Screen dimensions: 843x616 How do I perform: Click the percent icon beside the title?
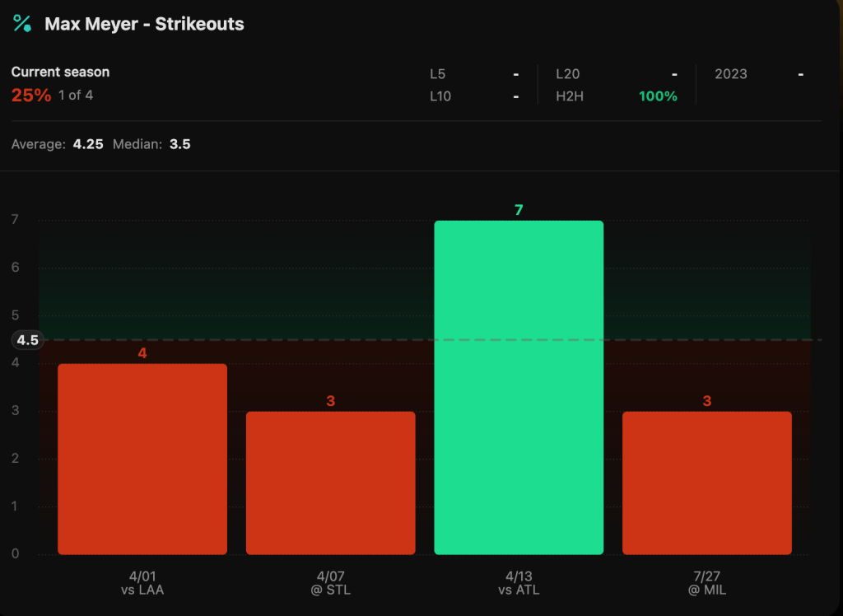(x=22, y=23)
